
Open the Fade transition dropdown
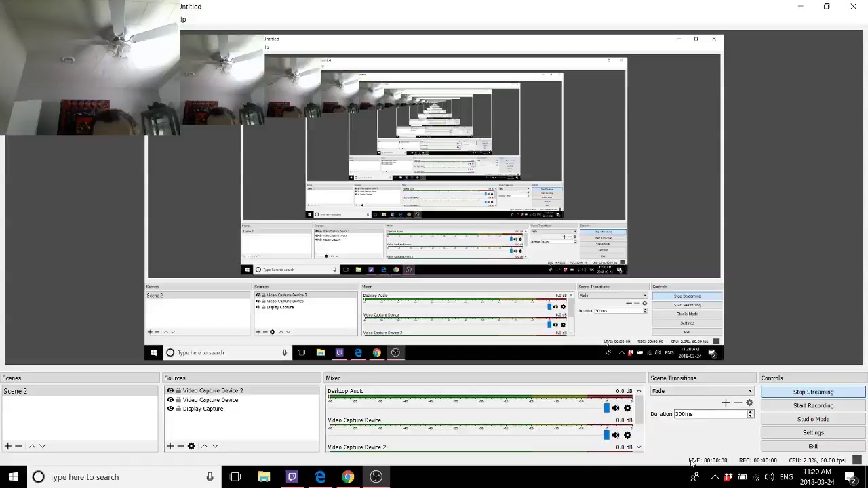[x=702, y=391]
